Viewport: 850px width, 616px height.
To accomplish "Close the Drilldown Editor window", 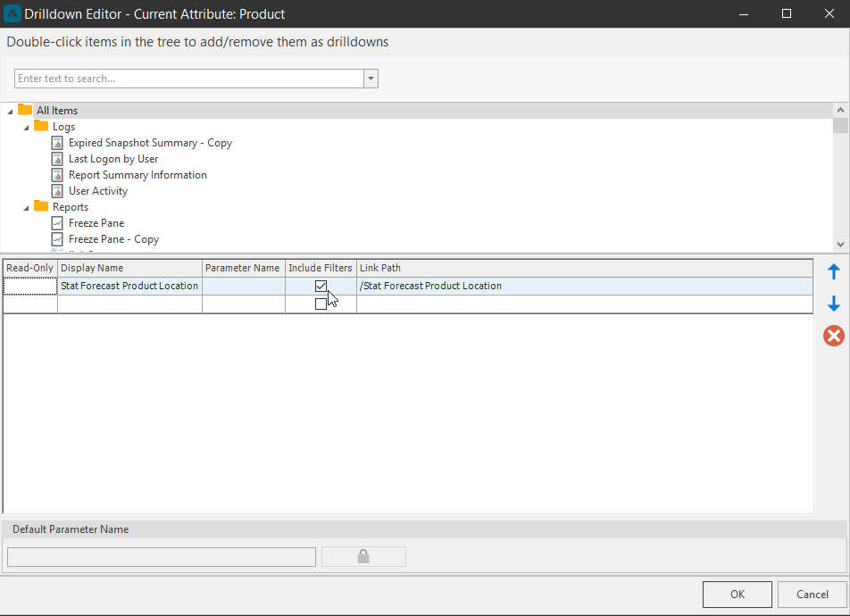I will (829, 13).
